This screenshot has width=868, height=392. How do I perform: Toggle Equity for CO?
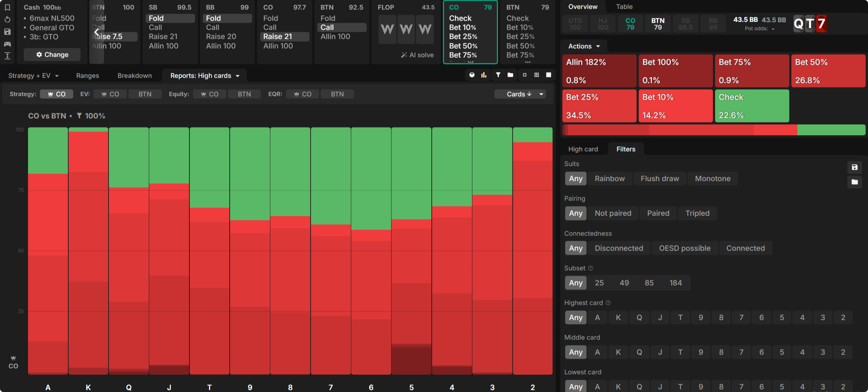(210, 94)
